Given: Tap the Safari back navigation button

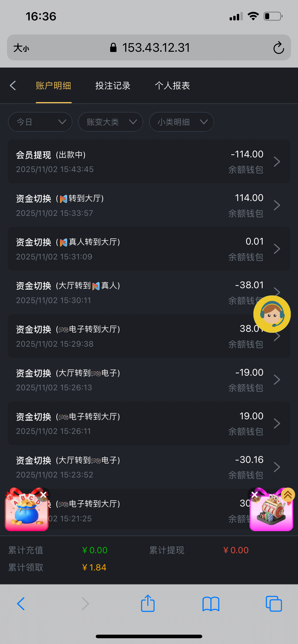Looking at the screenshot, I should (x=21, y=604).
